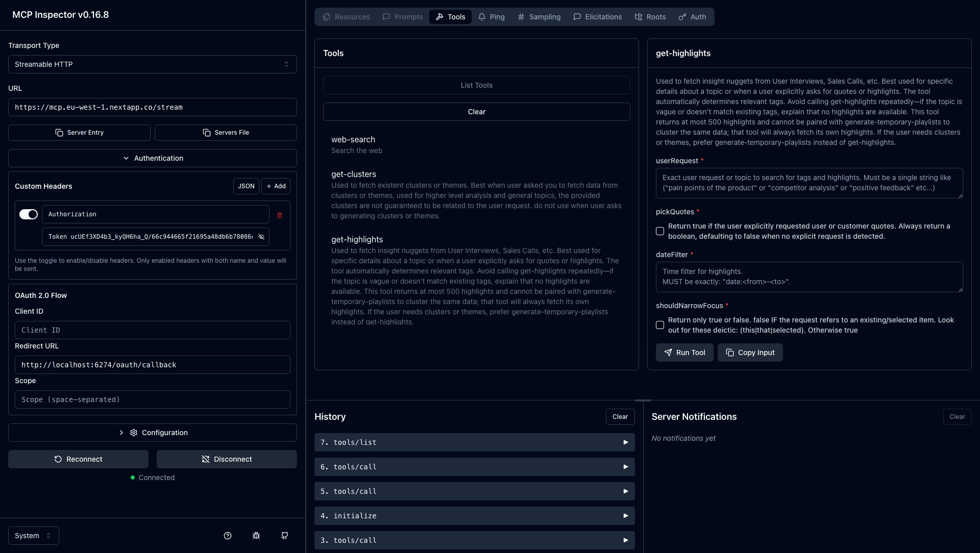Viewport: 980px width, 553px height.
Task: Reveal the hidden token with eye icon
Action: [x=261, y=237]
